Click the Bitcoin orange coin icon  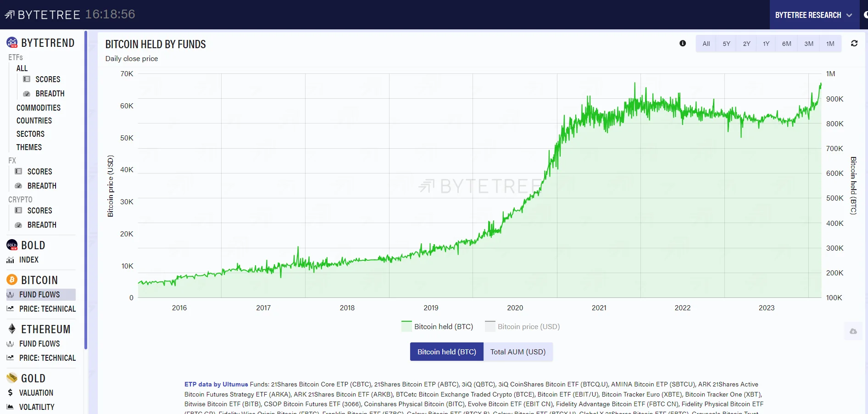point(12,280)
